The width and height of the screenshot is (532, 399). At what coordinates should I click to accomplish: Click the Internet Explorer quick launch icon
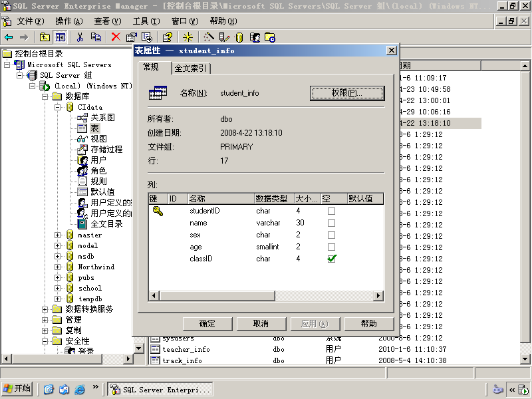point(80,389)
